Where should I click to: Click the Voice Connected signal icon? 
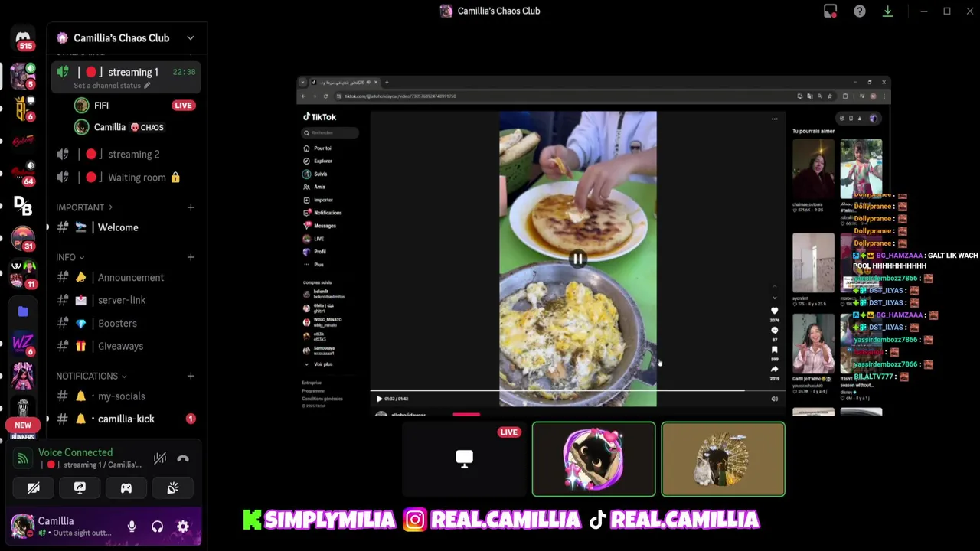coord(23,458)
